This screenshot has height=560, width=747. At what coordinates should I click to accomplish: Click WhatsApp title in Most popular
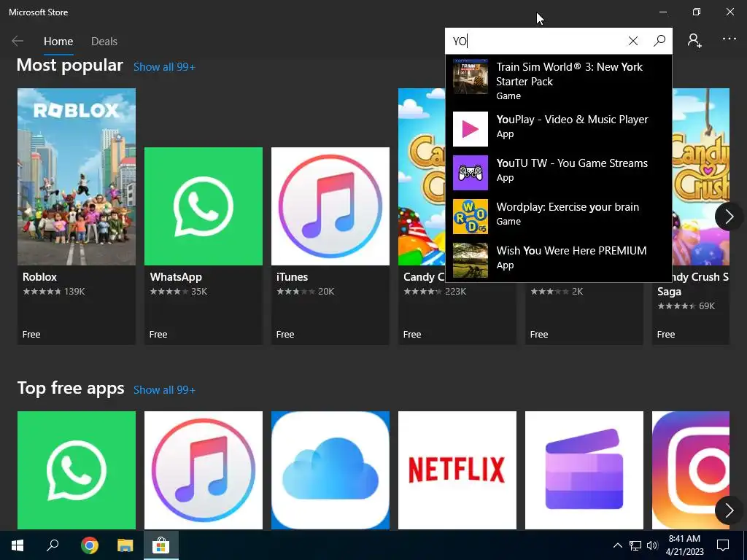pyautogui.click(x=176, y=276)
